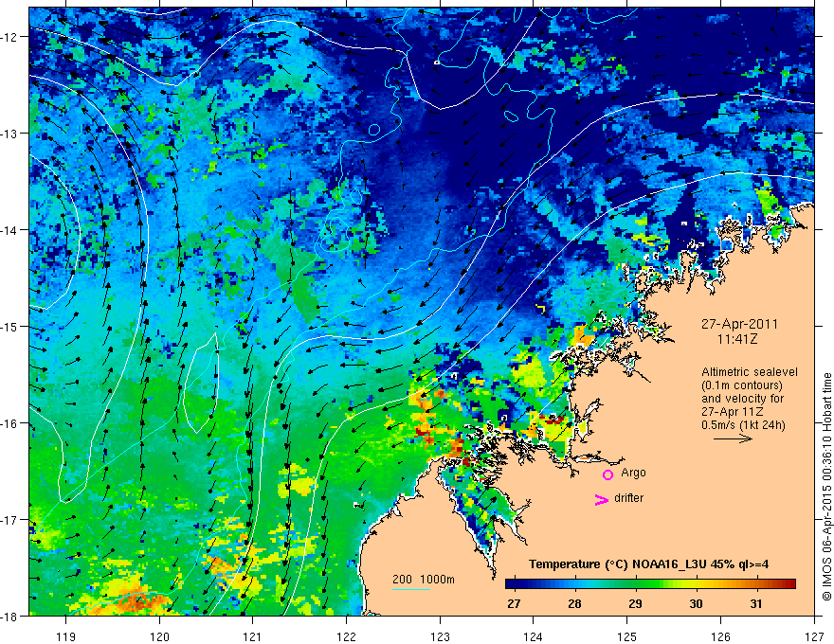Click longitude axis label 126
The image size is (834, 644).
click(720, 636)
